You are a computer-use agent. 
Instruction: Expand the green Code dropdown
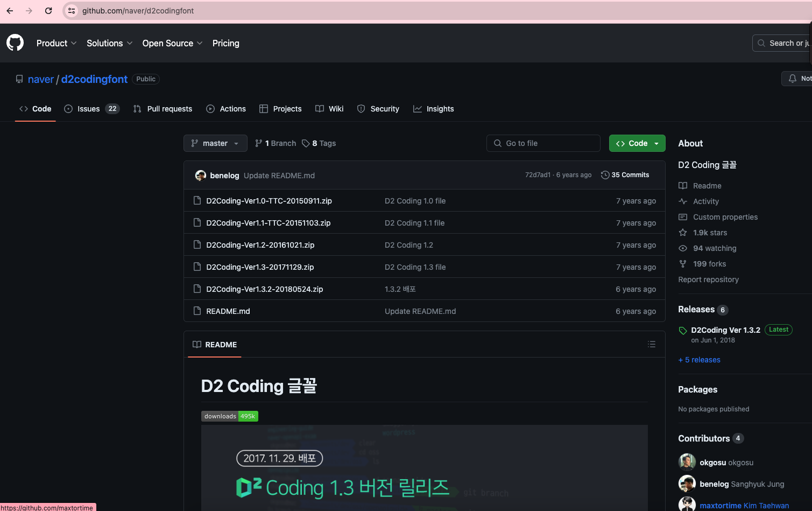click(x=655, y=143)
